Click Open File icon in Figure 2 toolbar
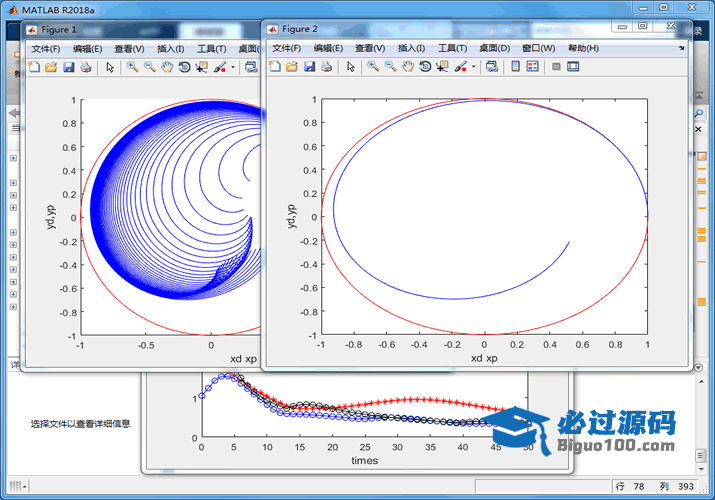This screenshot has width=715, height=500. (x=292, y=67)
